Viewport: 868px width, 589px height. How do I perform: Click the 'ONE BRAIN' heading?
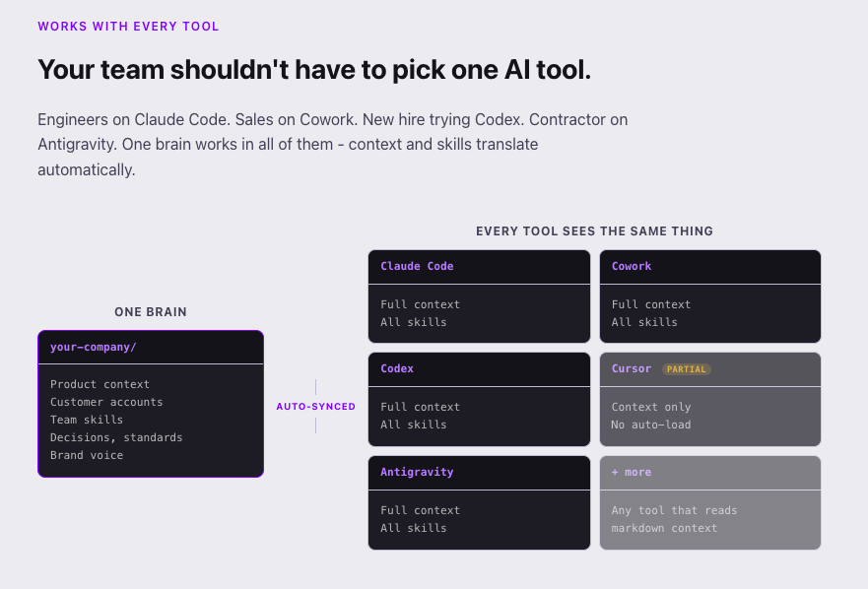pyautogui.click(x=151, y=311)
